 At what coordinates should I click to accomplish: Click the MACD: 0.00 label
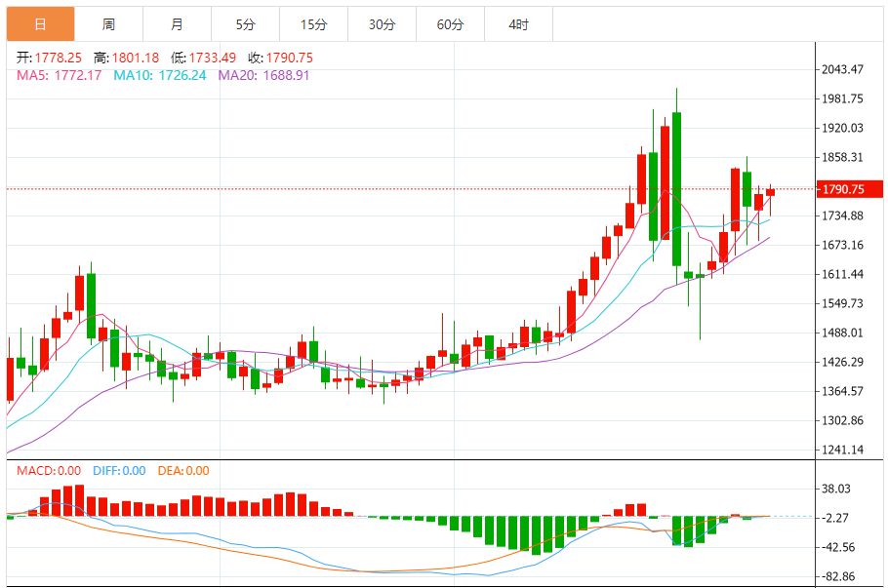pos(50,471)
